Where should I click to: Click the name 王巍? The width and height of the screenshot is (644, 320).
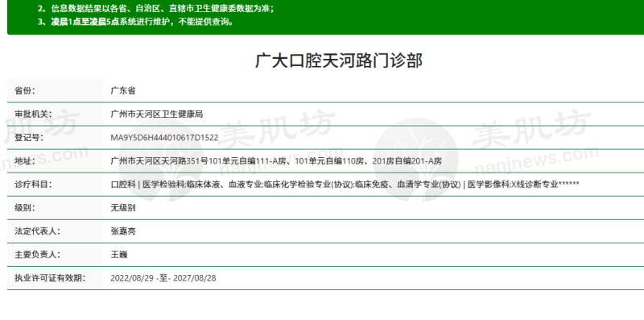[x=118, y=255]
